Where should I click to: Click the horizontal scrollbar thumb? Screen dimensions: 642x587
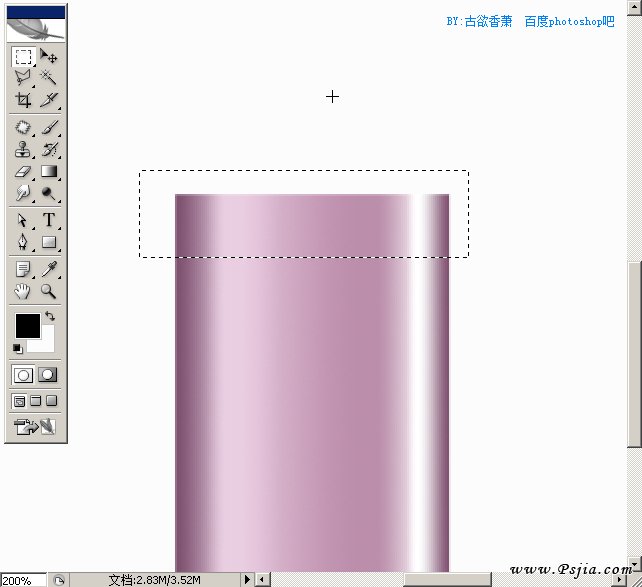[x=448, y=580]
